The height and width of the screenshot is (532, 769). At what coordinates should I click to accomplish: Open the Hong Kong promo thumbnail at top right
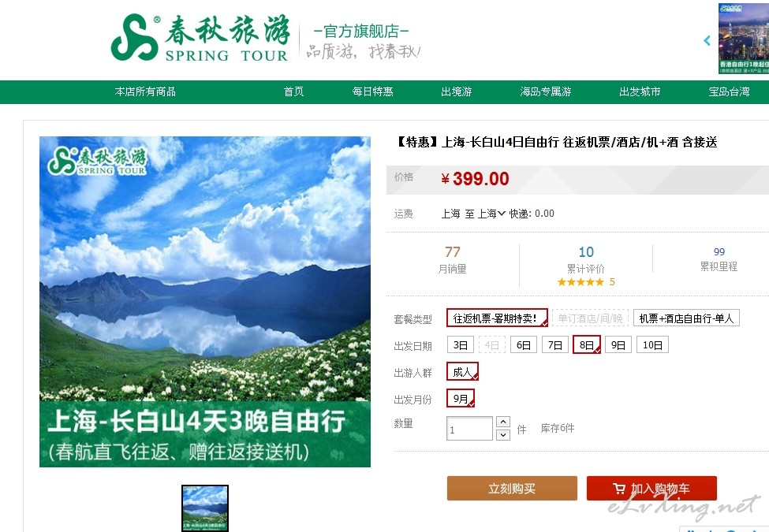[744, 38]
